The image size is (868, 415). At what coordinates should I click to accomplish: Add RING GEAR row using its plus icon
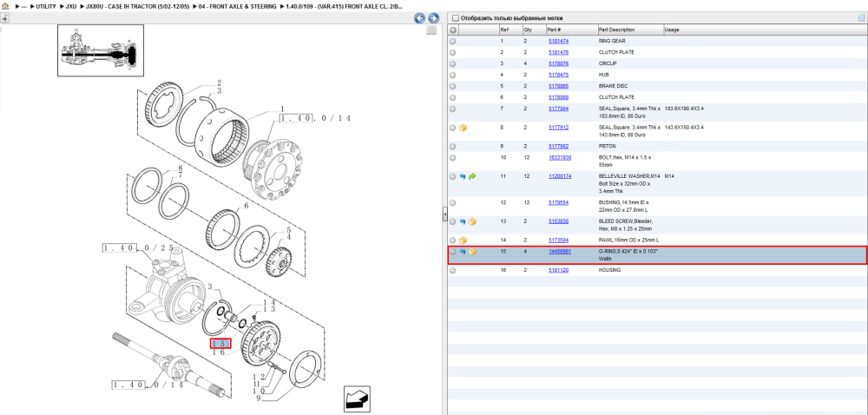452,41
